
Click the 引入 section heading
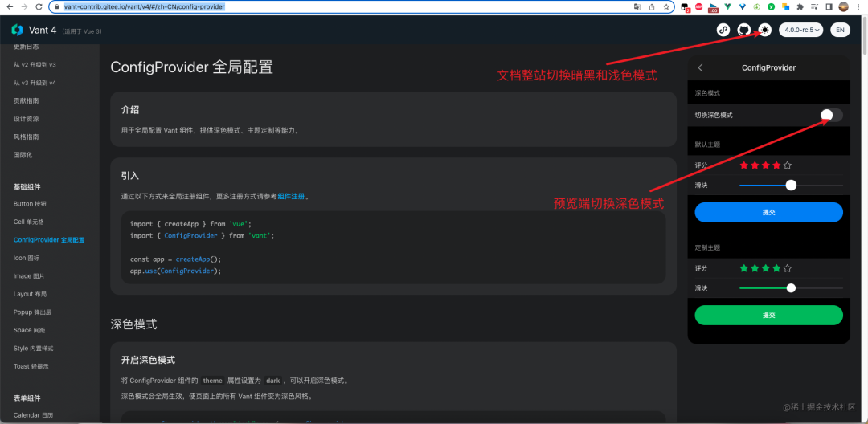pos(130,175)
